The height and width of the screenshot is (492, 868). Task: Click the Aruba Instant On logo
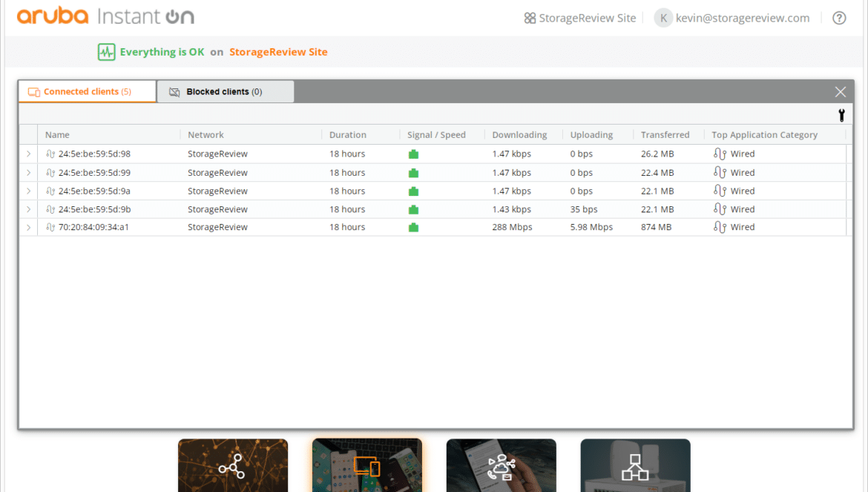[x=105, y=16]
